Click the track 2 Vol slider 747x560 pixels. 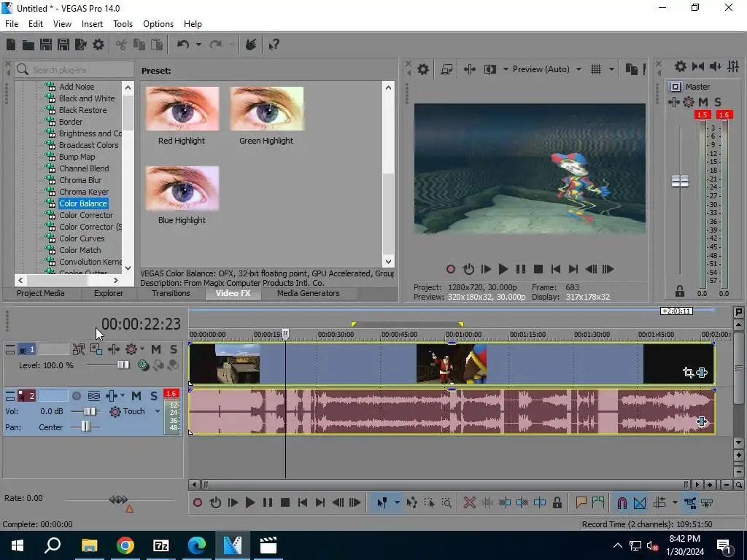click(88, 411)
